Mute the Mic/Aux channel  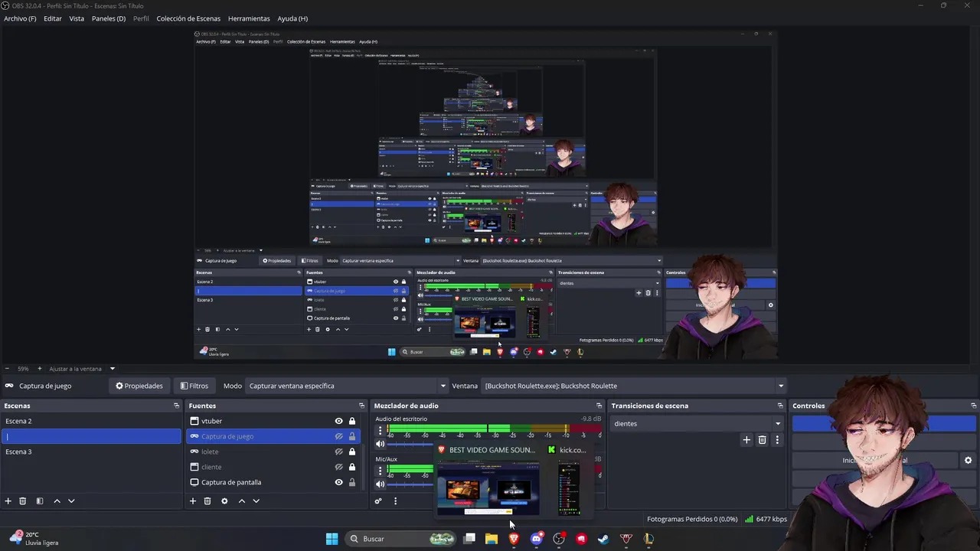click(x=380, y=484)
